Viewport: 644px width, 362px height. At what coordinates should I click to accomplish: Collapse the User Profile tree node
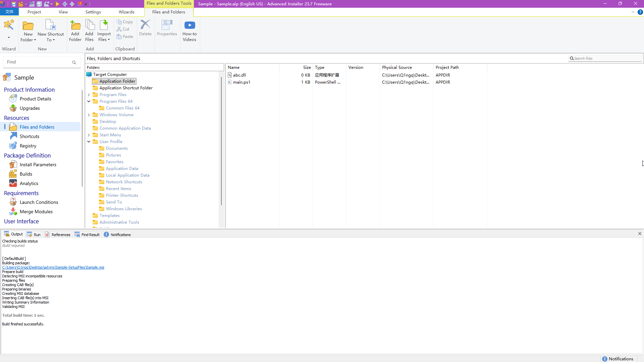click(89, 142)
